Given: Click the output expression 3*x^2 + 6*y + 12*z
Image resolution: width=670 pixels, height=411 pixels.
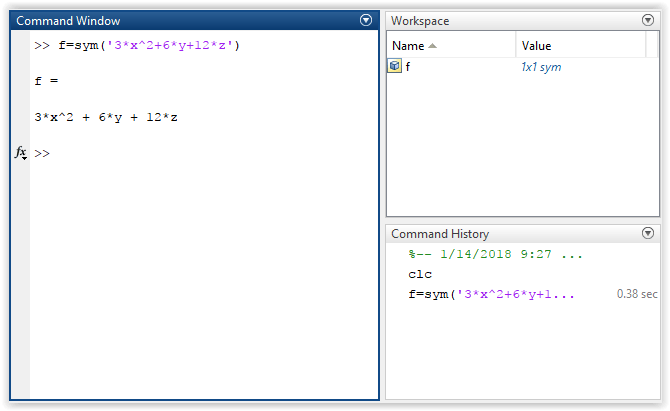Looking at the screenshot, I should coord(106,117).
